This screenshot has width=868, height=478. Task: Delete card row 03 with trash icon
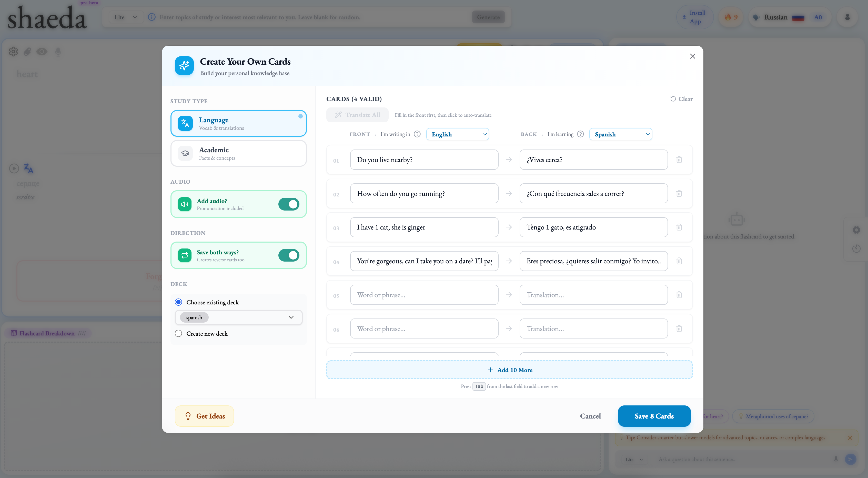[679, 227]
